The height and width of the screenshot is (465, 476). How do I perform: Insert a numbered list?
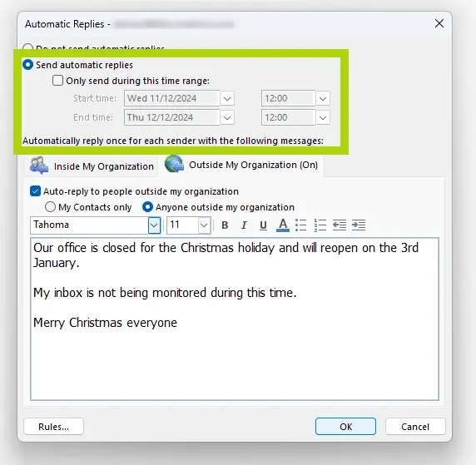pos(320,225)
